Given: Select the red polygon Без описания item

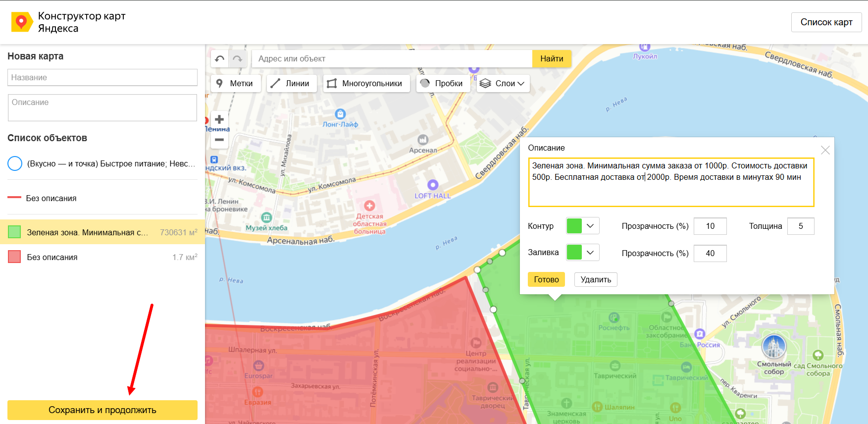Looking at the screenshot, I should point(102,257).
